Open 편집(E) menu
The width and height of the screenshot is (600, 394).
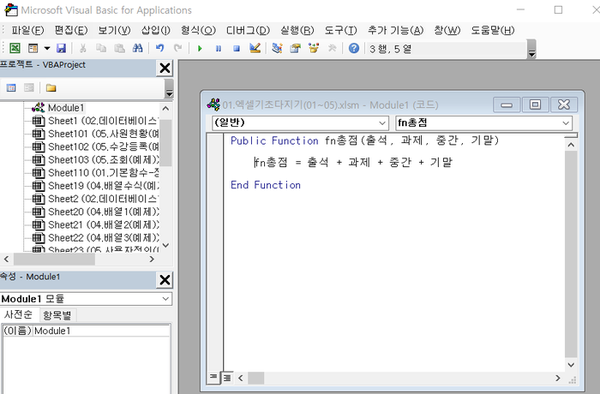click(x=71, y=30)
